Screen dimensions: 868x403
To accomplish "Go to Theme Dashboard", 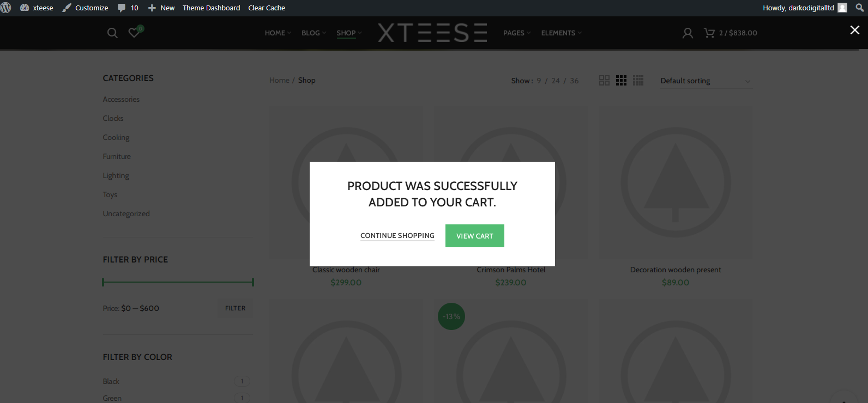I will [211, 8].
